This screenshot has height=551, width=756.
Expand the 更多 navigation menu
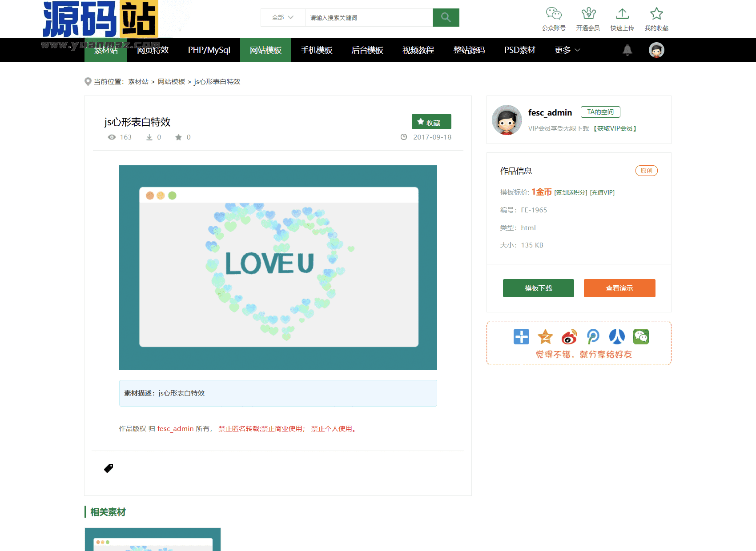[x=567, y=50]
